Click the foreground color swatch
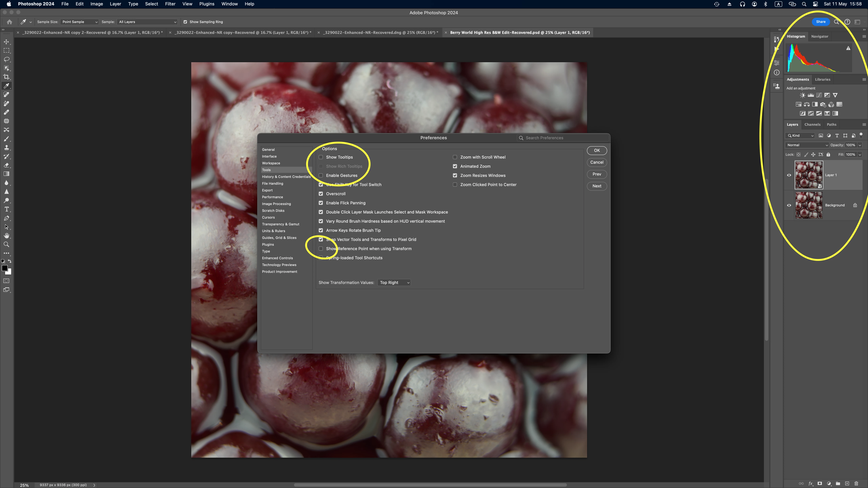868x488 pixels. tap(5, 268)
